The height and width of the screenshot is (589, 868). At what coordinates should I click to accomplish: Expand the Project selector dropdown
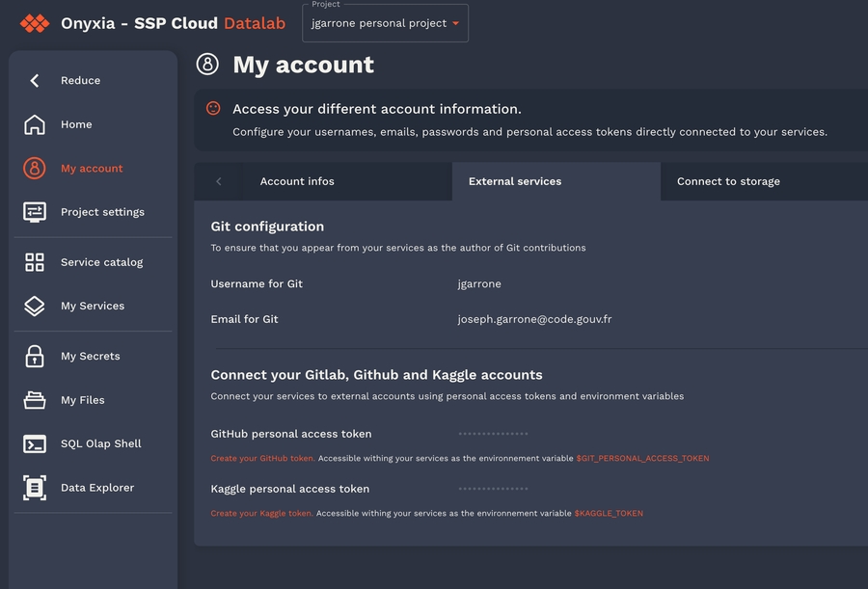click(x=386, y=23)
